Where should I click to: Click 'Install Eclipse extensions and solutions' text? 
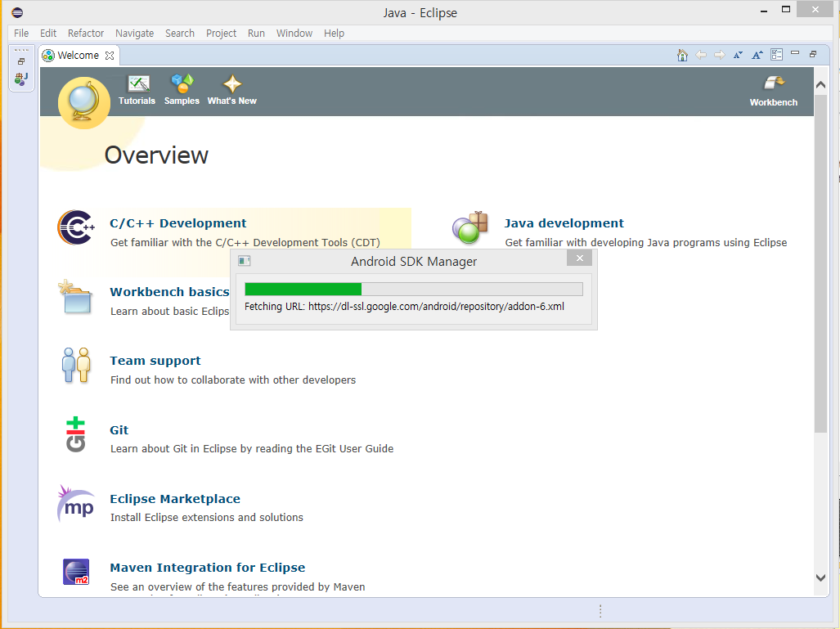tap(207, 518)
